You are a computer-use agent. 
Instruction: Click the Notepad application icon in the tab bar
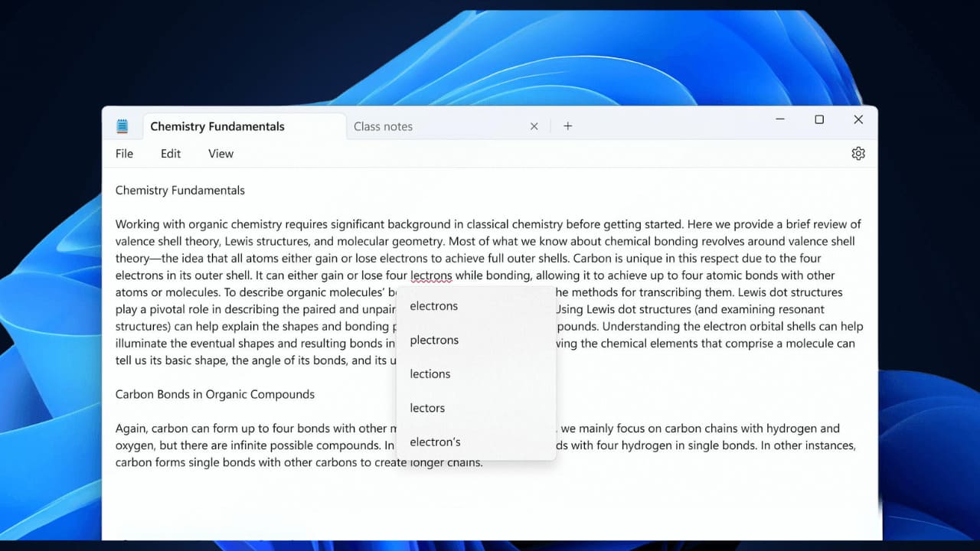(122, 126)
